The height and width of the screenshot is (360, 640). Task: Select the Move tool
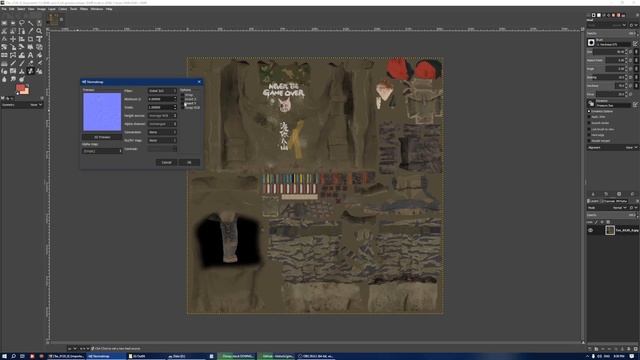pyautogui.click(x=13, y=39)
